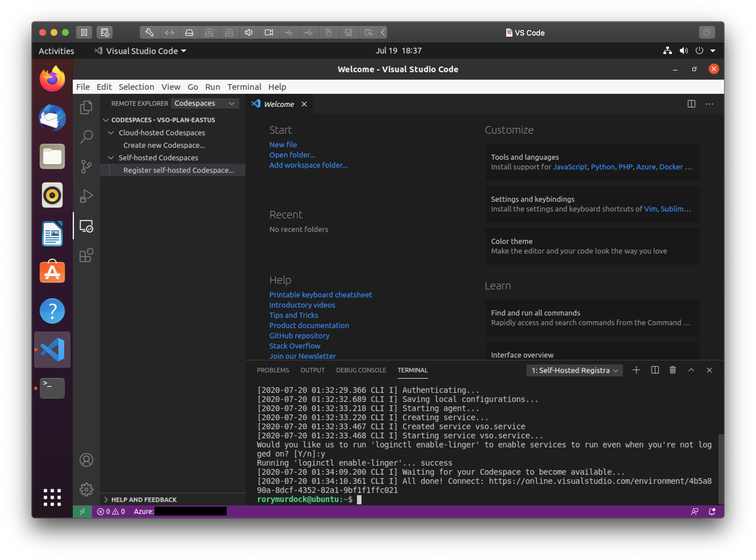Viewport: 756px width, 560px height.
Task: Open the Search view in activity bar
Action: click(x=86, y=137)
